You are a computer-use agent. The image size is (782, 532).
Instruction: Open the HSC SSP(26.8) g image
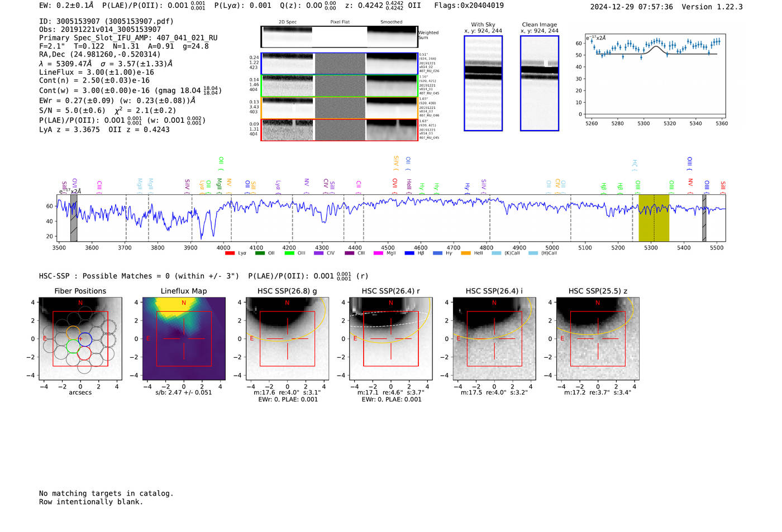287,339
